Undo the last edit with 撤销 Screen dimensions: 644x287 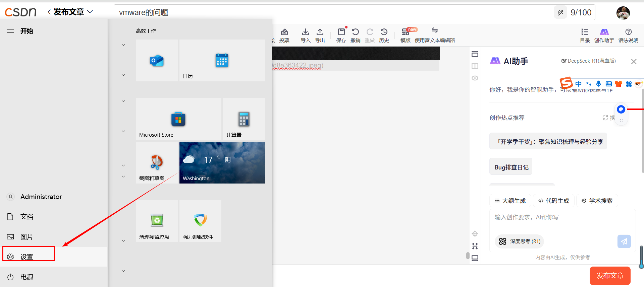[x=355, y=35]
